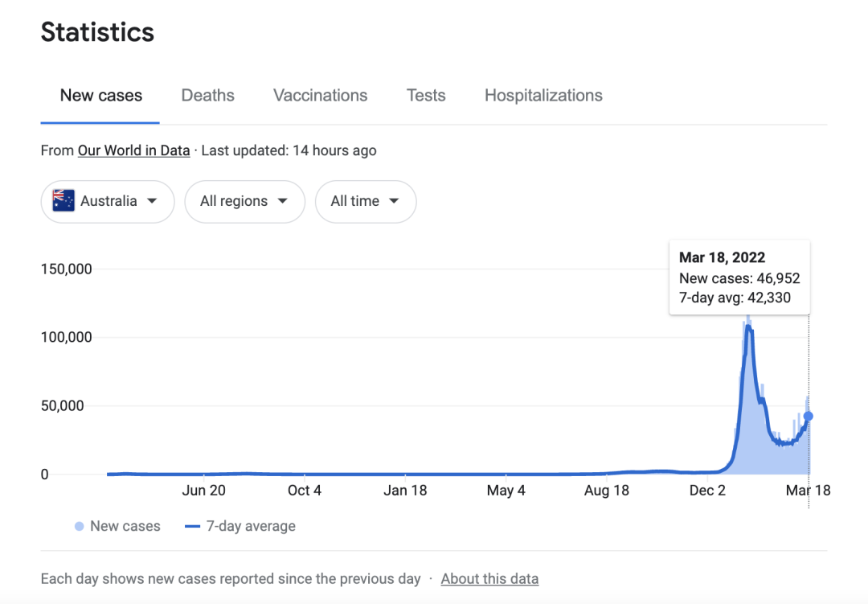Switch to the Vaccinations tab
The image size is (868, 604).
320,96
